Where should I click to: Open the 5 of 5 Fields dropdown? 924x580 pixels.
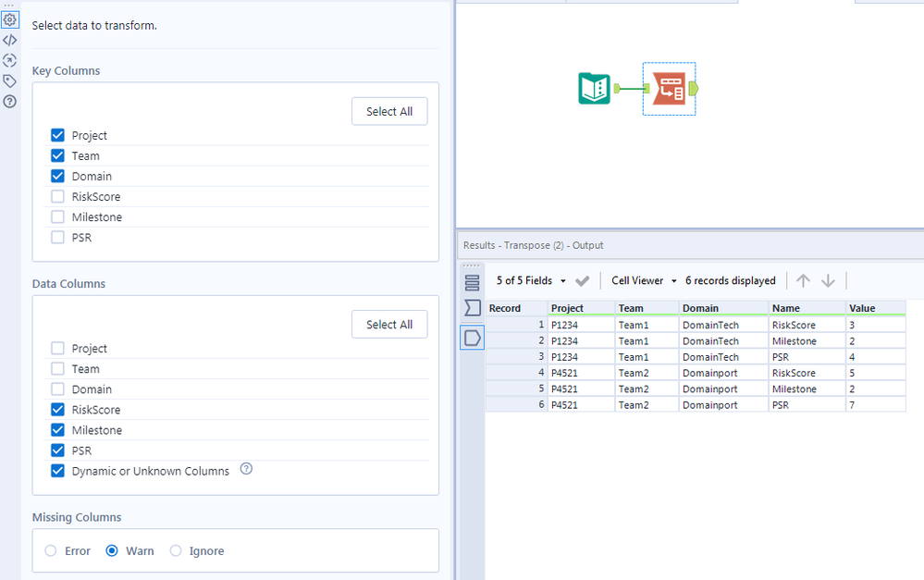click(530, 280)
